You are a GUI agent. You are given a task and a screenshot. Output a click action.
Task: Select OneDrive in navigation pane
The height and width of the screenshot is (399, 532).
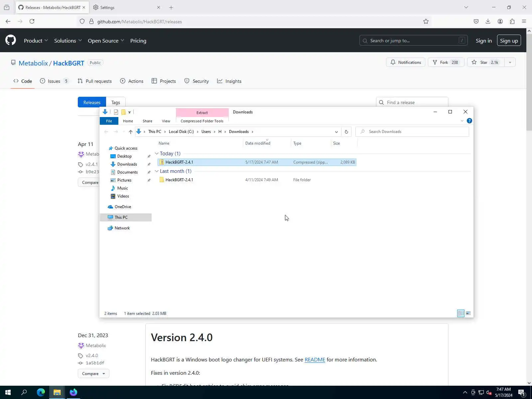coord(123,207)
